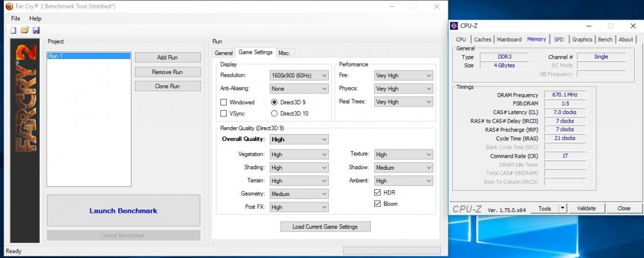Switch to the Mainboard tab in CPU-Z
This screenshot has height=258, width=644.
click(509, 40)
